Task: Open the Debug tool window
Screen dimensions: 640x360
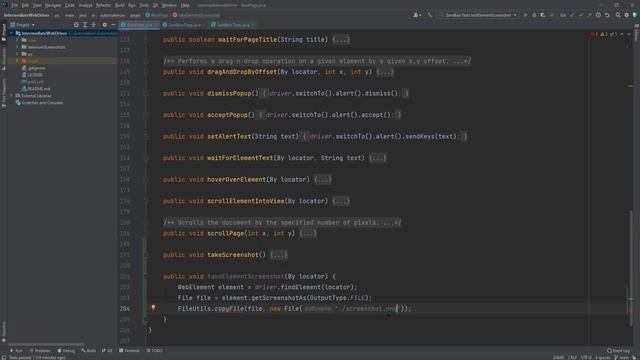Action: (x=66, y=351)
